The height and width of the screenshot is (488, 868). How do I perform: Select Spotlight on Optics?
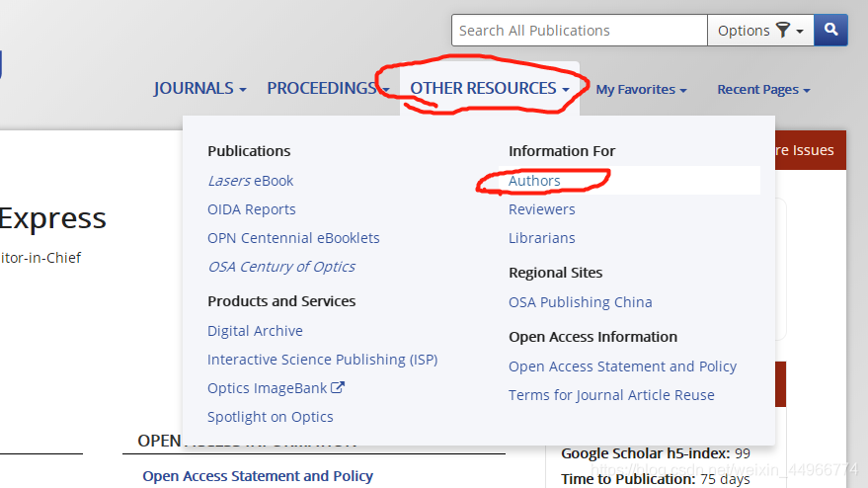(271, 417)
